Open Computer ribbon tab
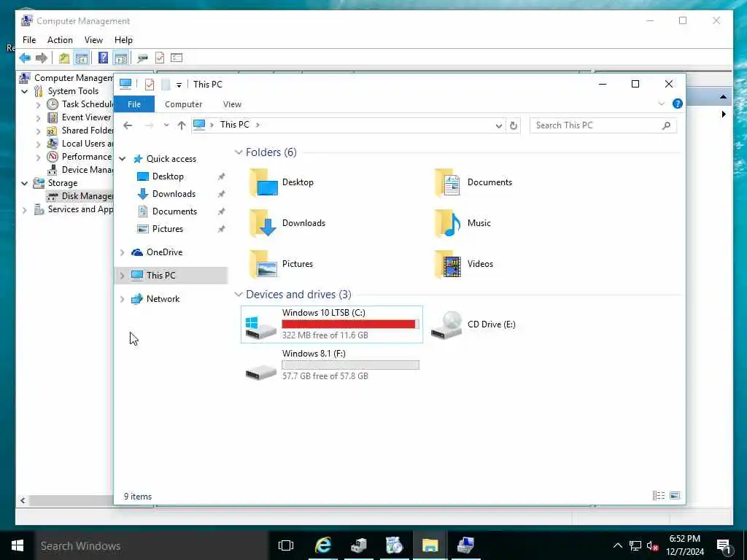 183,104
